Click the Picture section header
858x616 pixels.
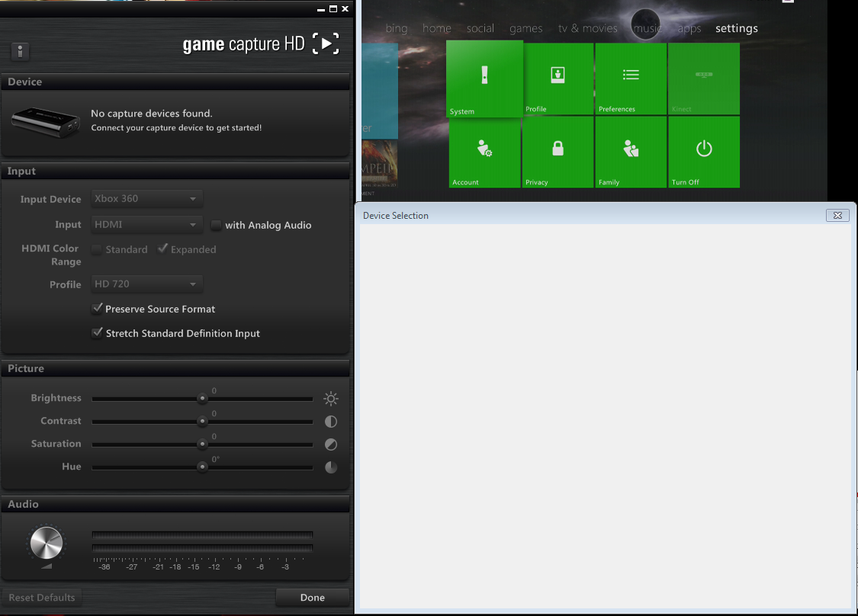tap(175, 368)
